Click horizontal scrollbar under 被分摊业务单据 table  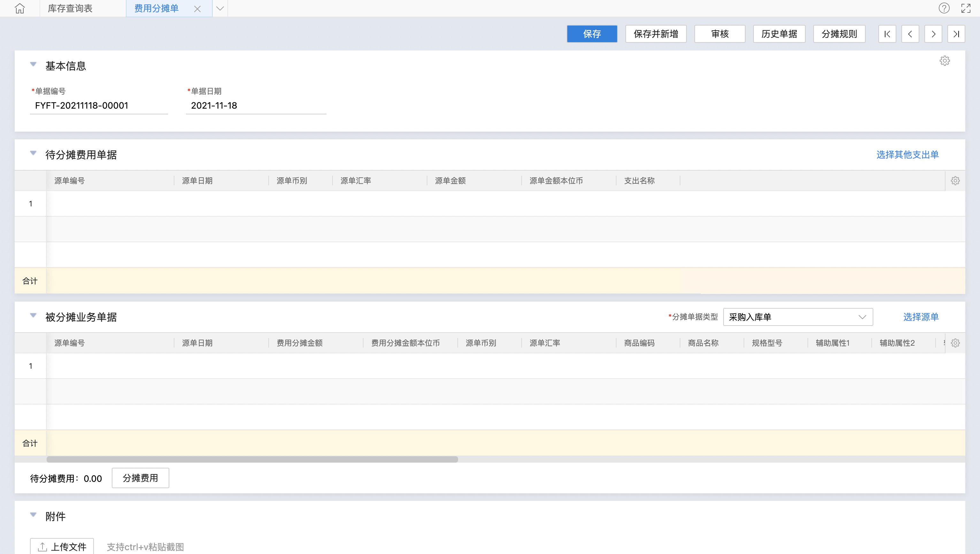252,459
